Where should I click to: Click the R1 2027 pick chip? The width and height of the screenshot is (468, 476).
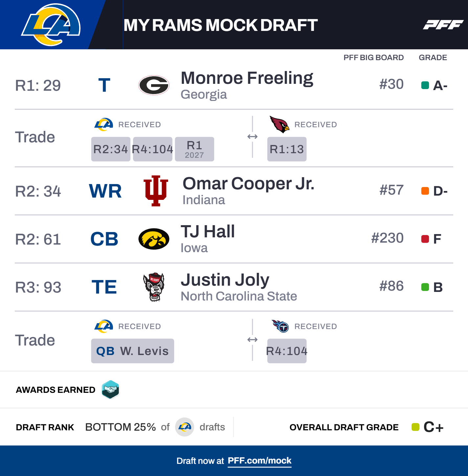194,149
